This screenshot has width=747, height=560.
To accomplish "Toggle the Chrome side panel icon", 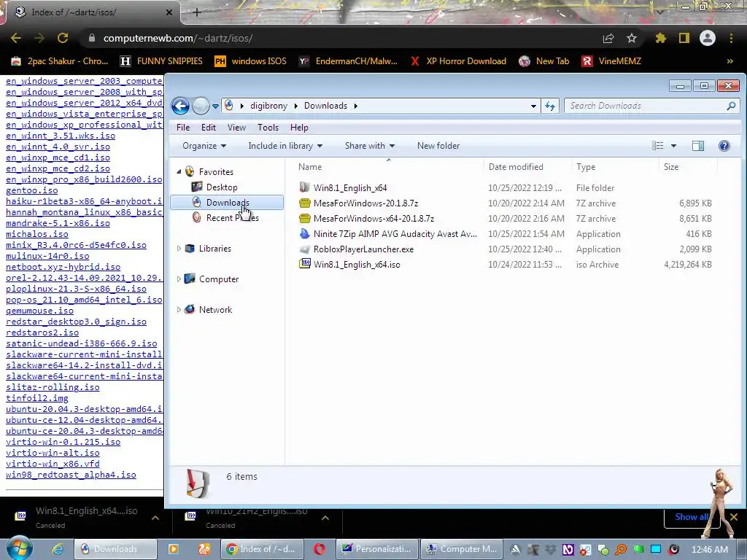I will tap(684, 38).
